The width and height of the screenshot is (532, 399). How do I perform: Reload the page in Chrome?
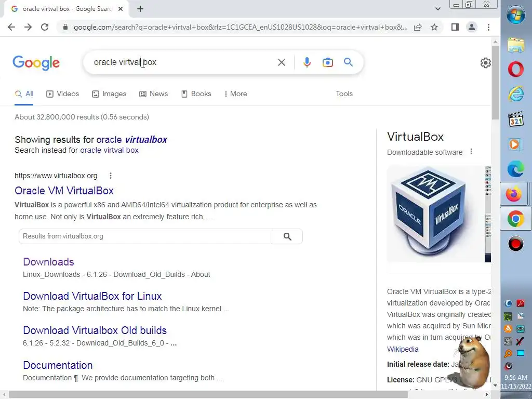[45, 27]
